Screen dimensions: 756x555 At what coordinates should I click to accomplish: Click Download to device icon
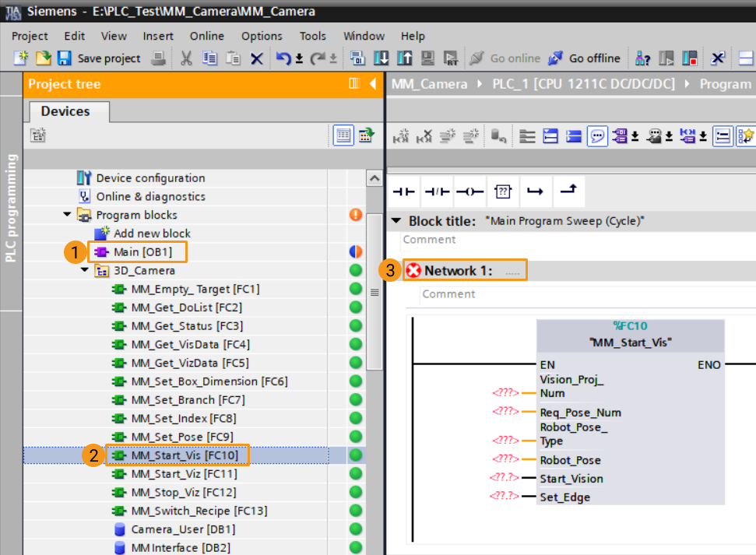tap(382, 58)
